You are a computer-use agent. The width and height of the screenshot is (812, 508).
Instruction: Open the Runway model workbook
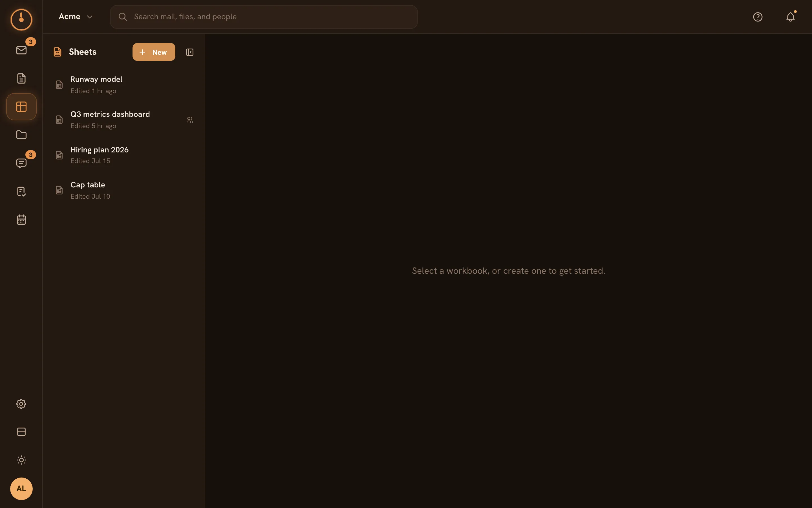(x=124, y=85)
